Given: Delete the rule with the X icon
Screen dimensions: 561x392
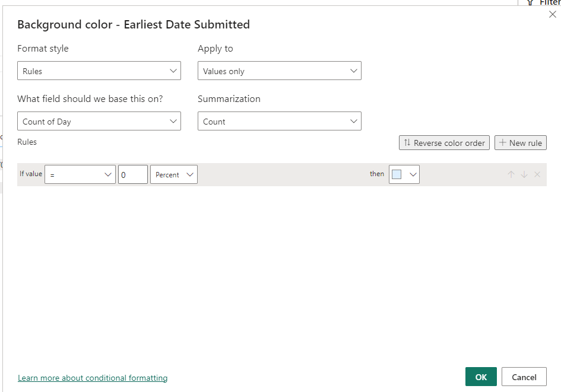Looking at the screenshot, I should click(537, 174).
